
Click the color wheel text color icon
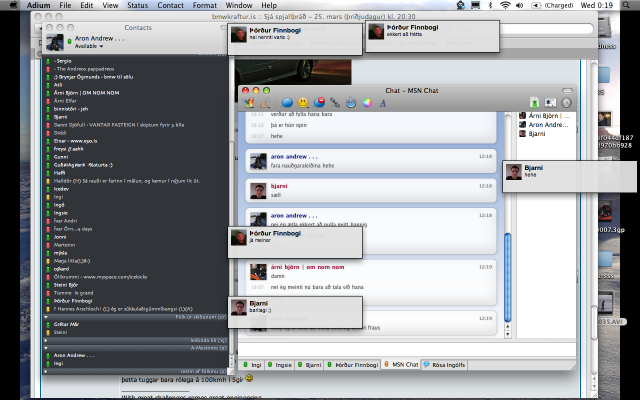[367, 102]
